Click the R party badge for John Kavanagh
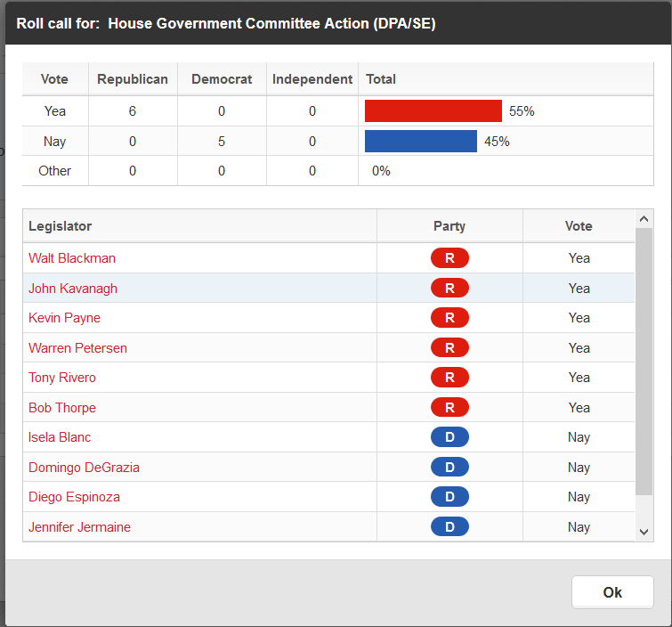Image resolution: width=672 pixels, height=627 pixels. pos(449,289)
